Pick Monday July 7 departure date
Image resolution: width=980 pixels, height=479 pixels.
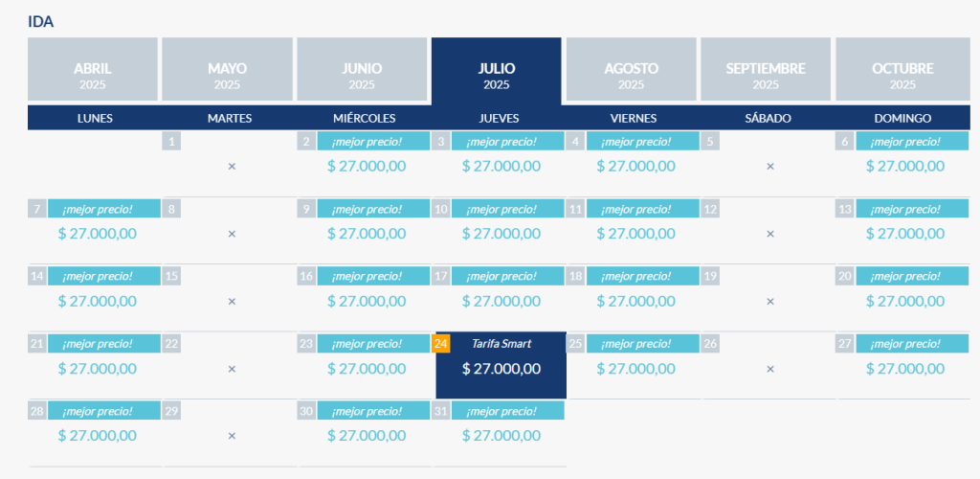[97, 233]
